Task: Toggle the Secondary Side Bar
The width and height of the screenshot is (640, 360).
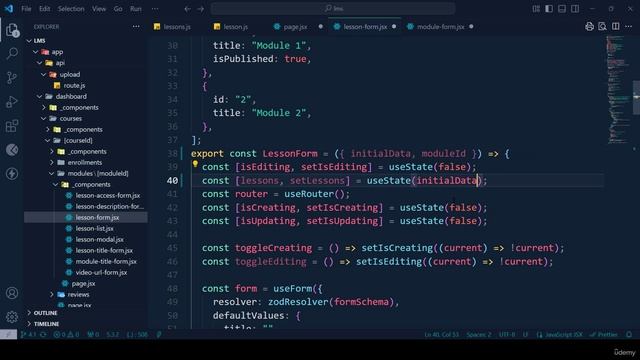Action: 575,9
